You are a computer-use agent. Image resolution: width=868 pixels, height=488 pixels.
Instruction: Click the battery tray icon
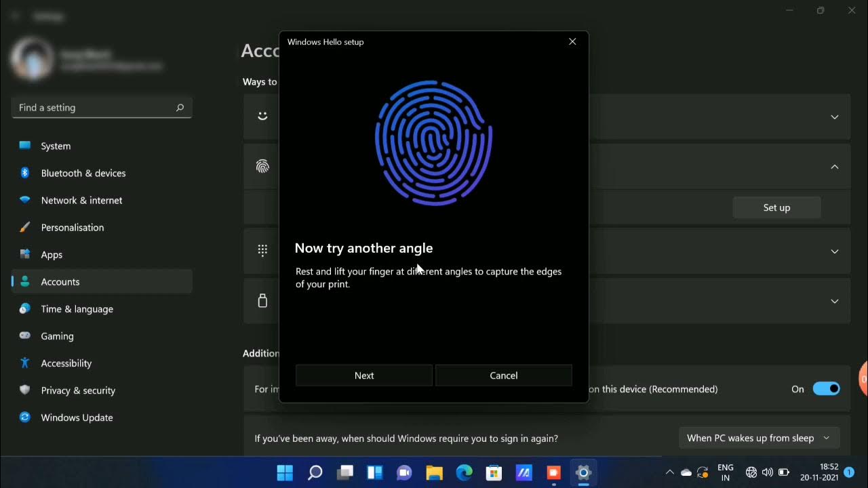(x=784, y=472)
